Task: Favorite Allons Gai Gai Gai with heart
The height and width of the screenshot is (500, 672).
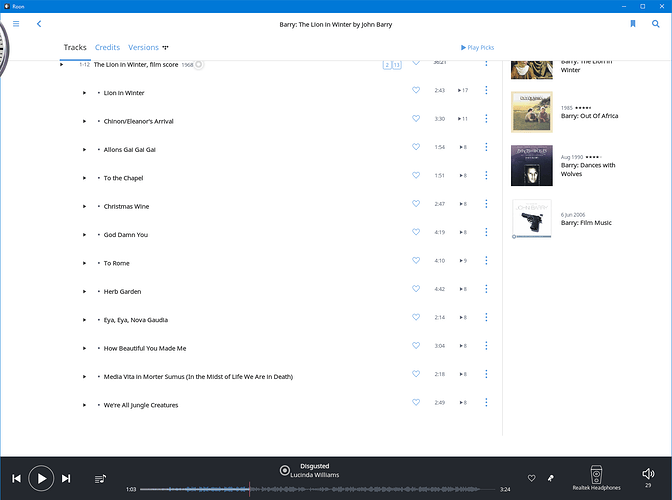Action: pyautogui.click(x=416, y=147)
